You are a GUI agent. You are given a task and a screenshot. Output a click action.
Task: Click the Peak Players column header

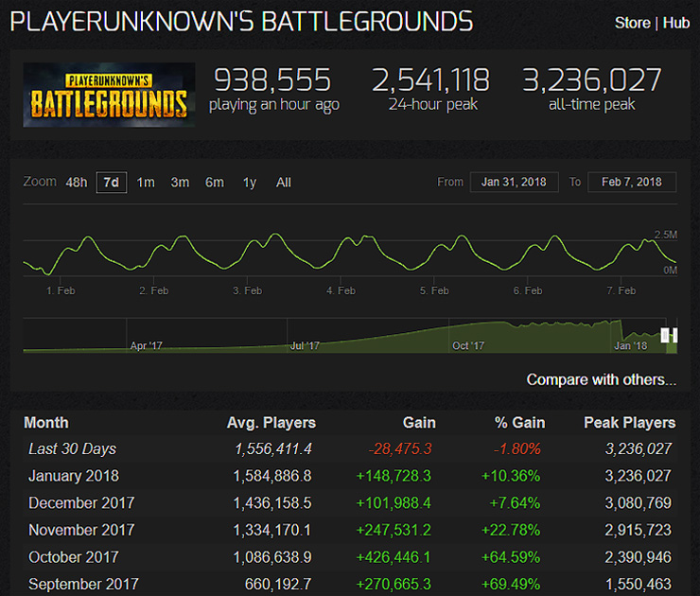pos(630,422)
